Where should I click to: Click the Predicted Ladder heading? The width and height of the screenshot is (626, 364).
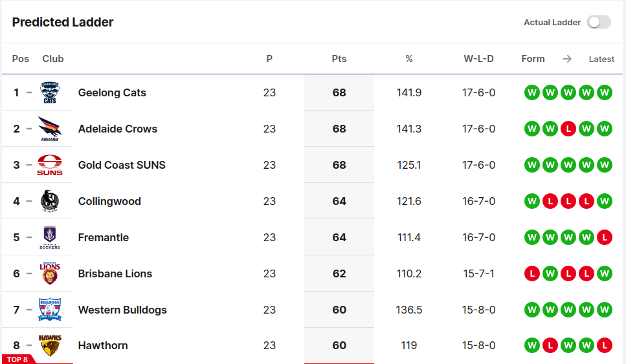(63, 23)
